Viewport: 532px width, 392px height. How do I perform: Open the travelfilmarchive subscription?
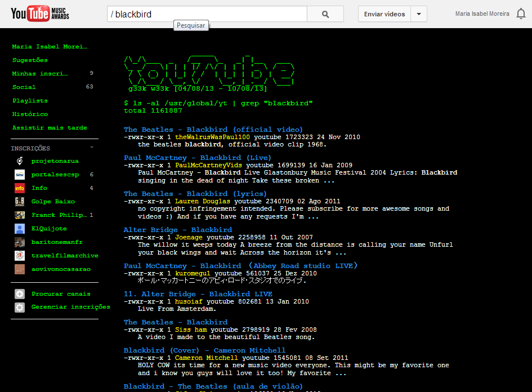65,256
